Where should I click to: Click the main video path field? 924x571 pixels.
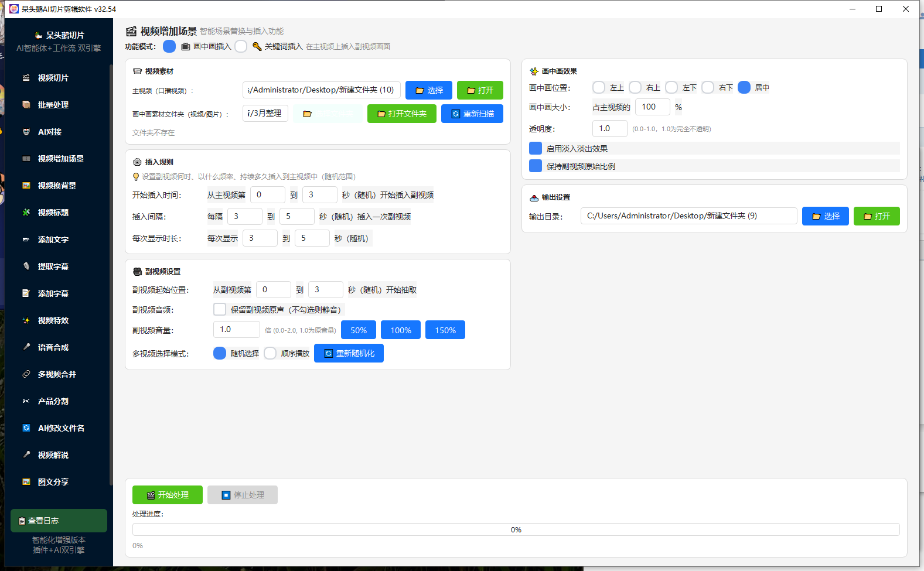[x=322, y=90]
